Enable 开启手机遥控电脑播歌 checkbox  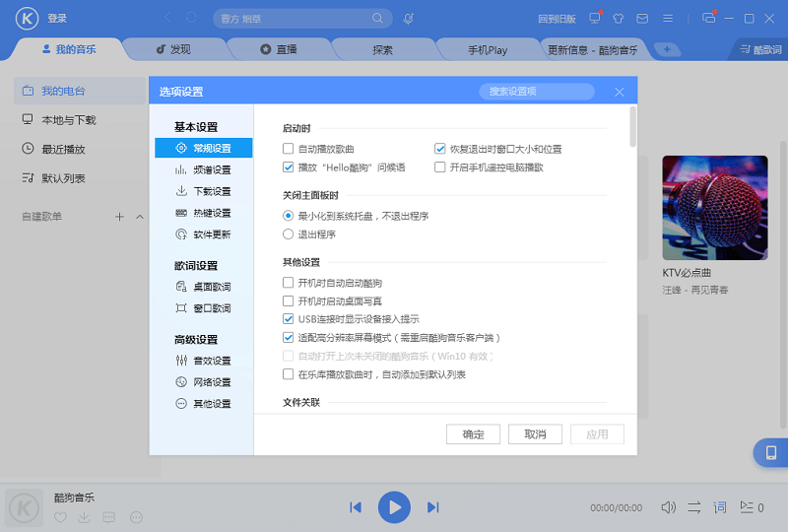pyautogui.click(x=439, y=166)
